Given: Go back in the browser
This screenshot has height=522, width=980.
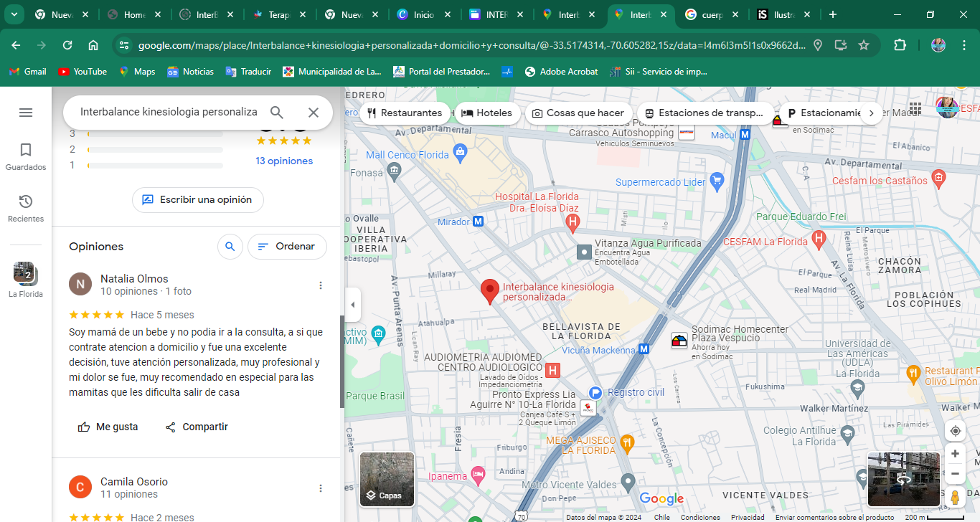Looking at the screenshot, I should [x=16, y=45].
